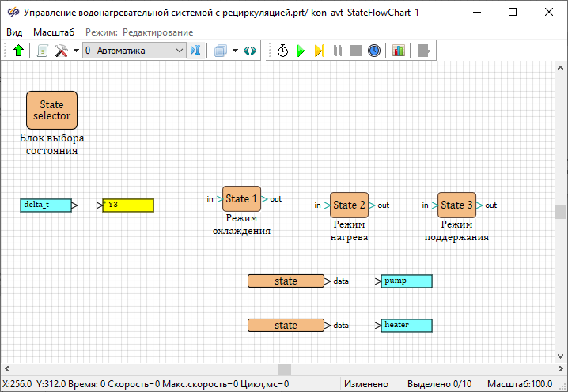
Task: Open the Масштаб menu
Action: click(54, 32)
